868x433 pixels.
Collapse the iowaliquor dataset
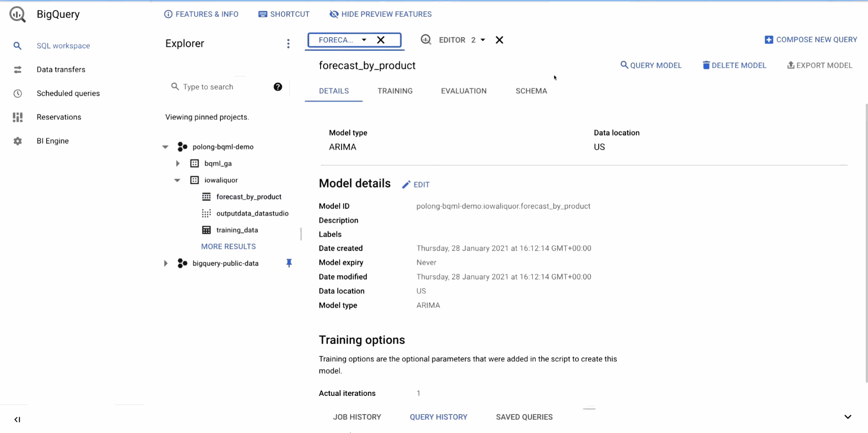[177, 180]
